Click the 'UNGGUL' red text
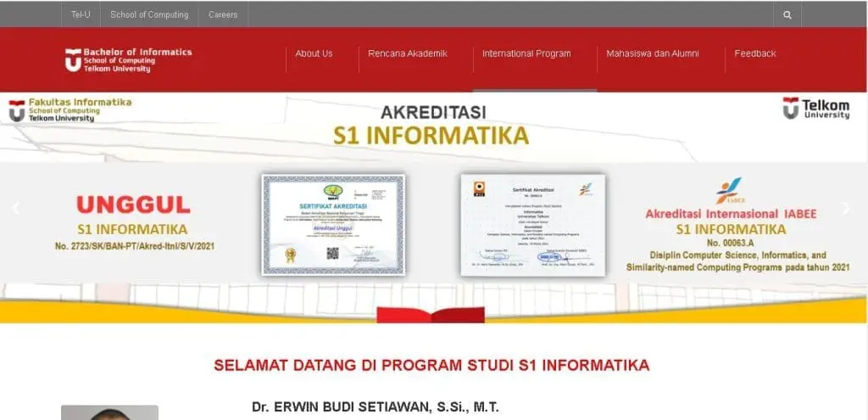The width and height of the screenshot is (868, 420). tap(133, 205)
